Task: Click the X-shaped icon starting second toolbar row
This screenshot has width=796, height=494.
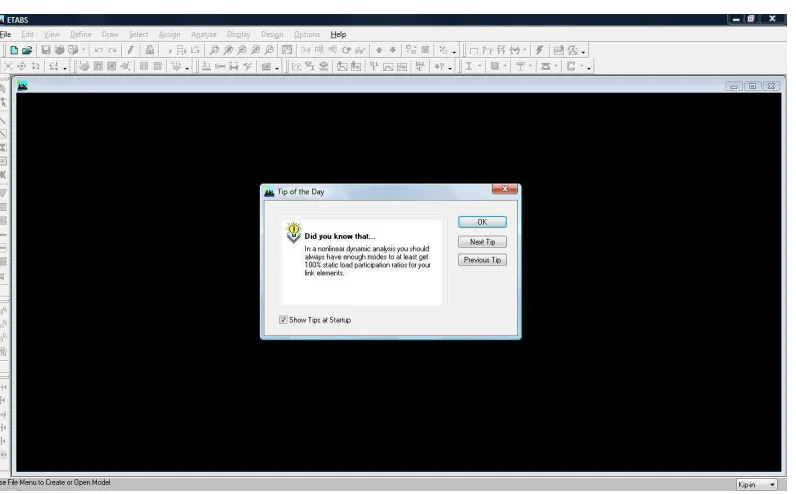Action: pyautogui.click(x=8, y=66)
